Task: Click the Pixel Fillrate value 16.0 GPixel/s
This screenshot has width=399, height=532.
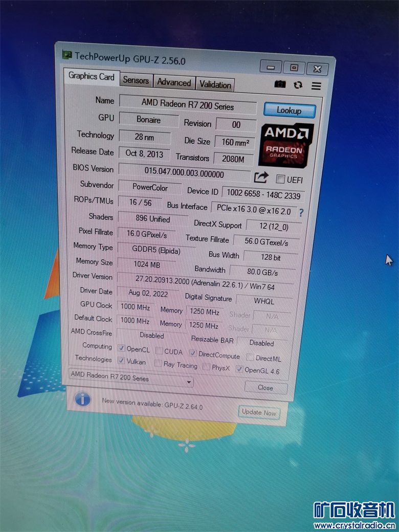Action: click(147, 234)
